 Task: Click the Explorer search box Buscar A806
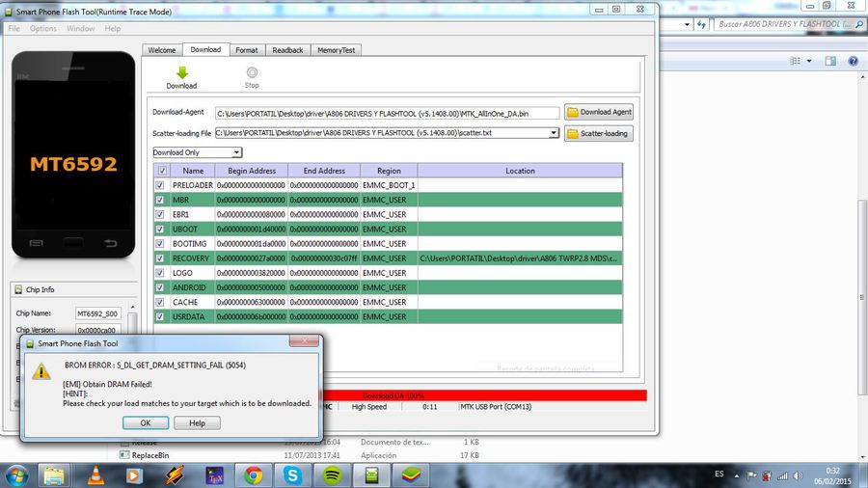click(x=790, y=24)
